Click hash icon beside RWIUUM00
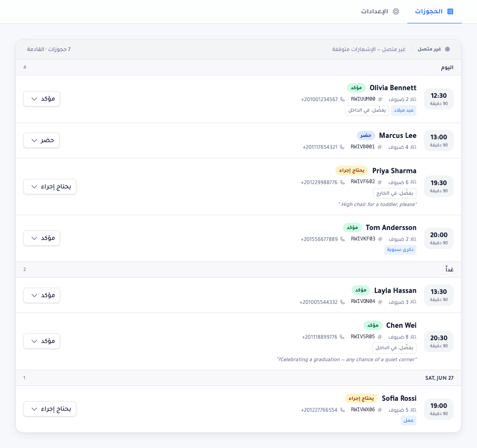The image size is (477, 448). (380, 99)
